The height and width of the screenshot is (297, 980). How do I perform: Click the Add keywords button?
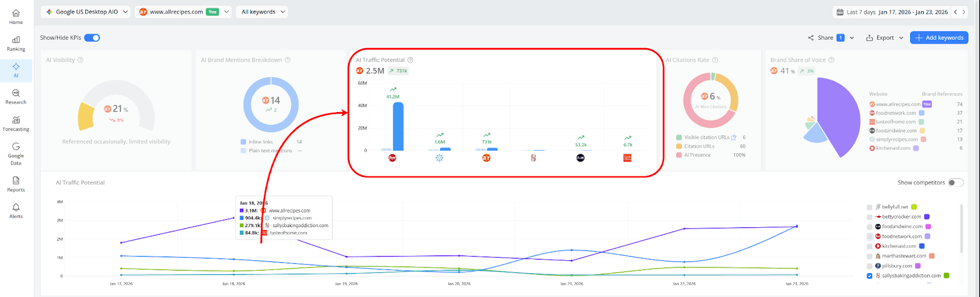(939, 38)
